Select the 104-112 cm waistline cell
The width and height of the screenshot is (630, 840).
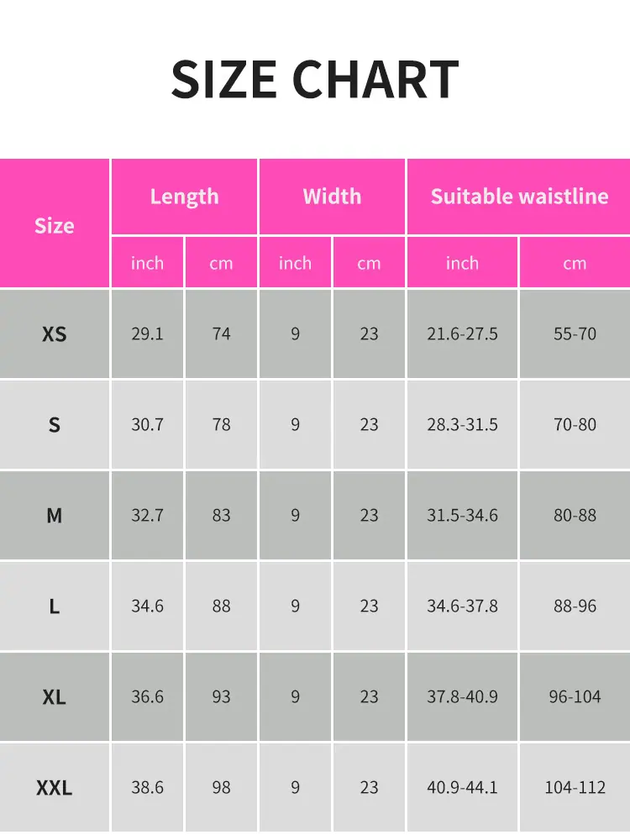(x=575, y=788)
